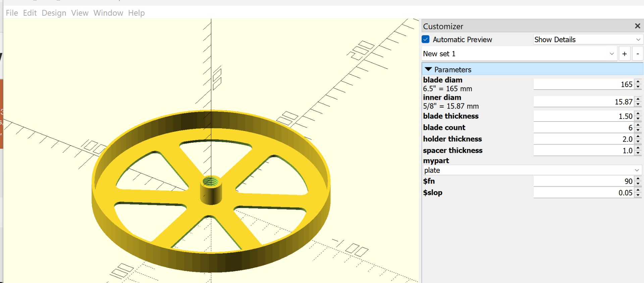Click the spacer thickness parameter label
The image size is (644, 283).
tap(453, 151)
